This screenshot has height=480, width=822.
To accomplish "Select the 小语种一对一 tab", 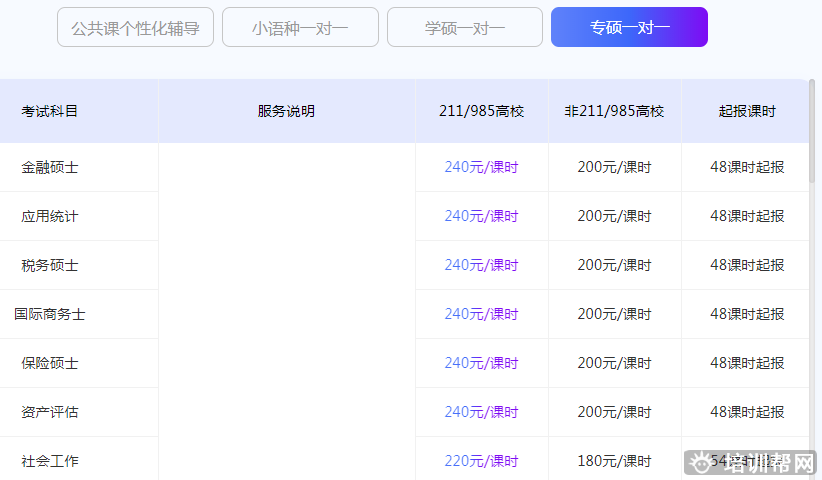I will click(300, 28).
